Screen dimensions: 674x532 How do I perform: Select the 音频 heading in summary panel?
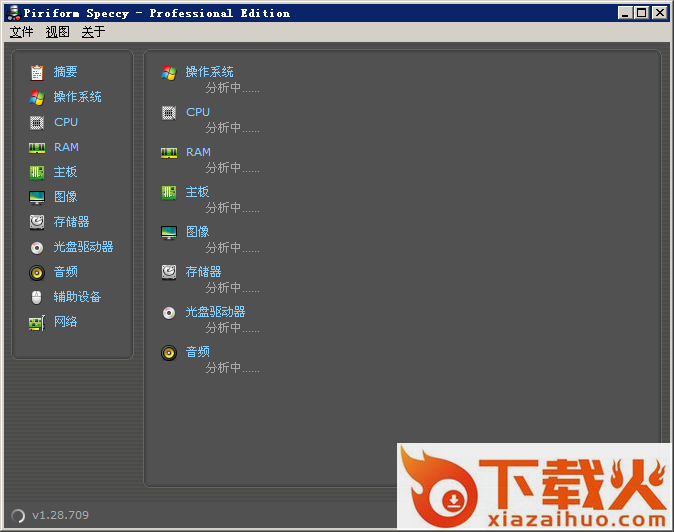click(197, 352)
